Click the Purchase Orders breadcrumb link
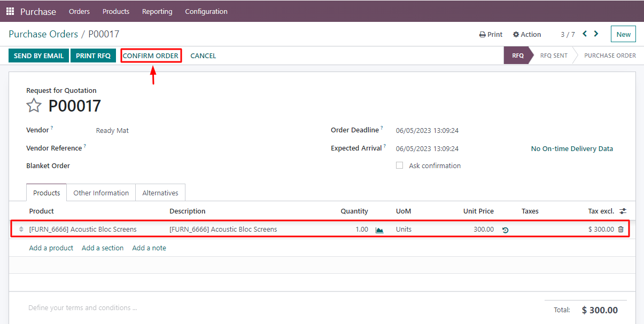Screen dimensions: 644x324 tap(43, 34)
